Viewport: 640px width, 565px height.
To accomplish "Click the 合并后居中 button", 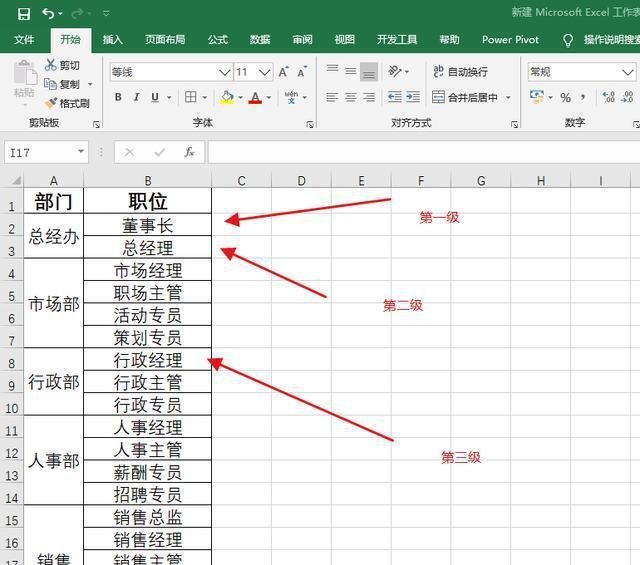I will [x=465, y=97].
